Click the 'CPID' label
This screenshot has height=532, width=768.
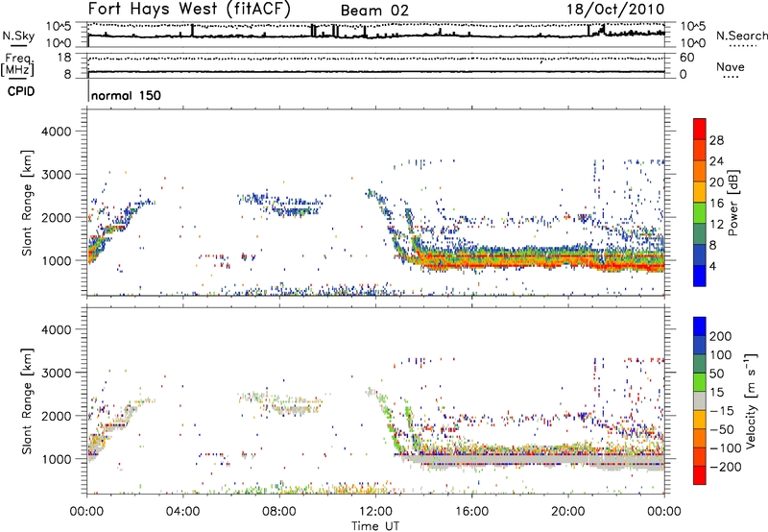coord(21,91)
